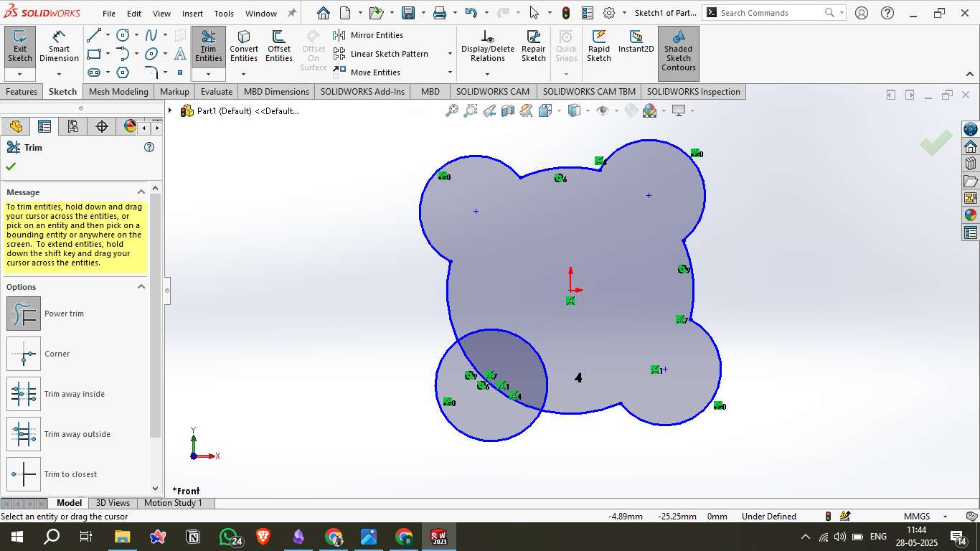This screenshot has width=980, height=551.
Task: Expand Part1 tree in the flyout
Action: coord(170,110)
